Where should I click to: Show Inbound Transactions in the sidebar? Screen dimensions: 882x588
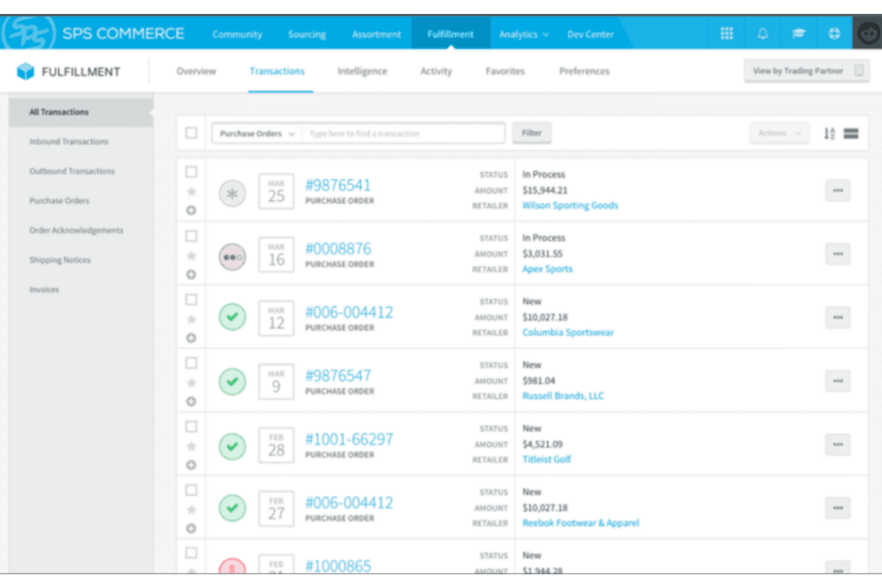(69, 142)
